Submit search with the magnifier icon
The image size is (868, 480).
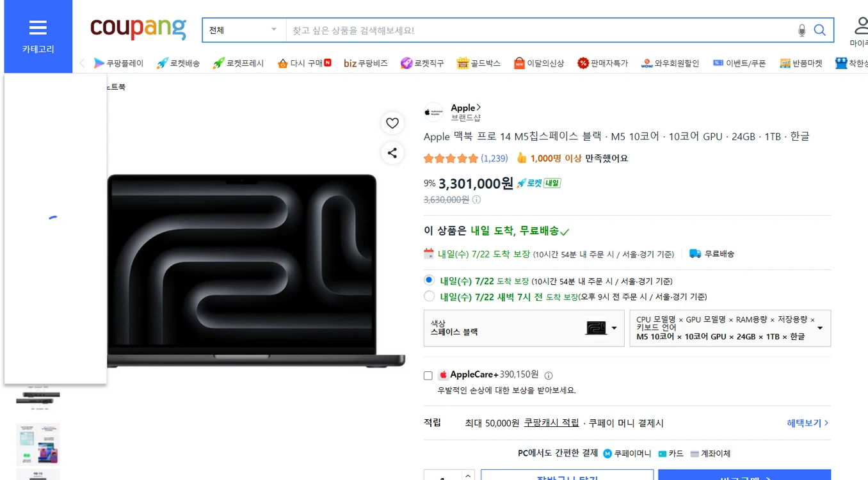click(819, 30)
